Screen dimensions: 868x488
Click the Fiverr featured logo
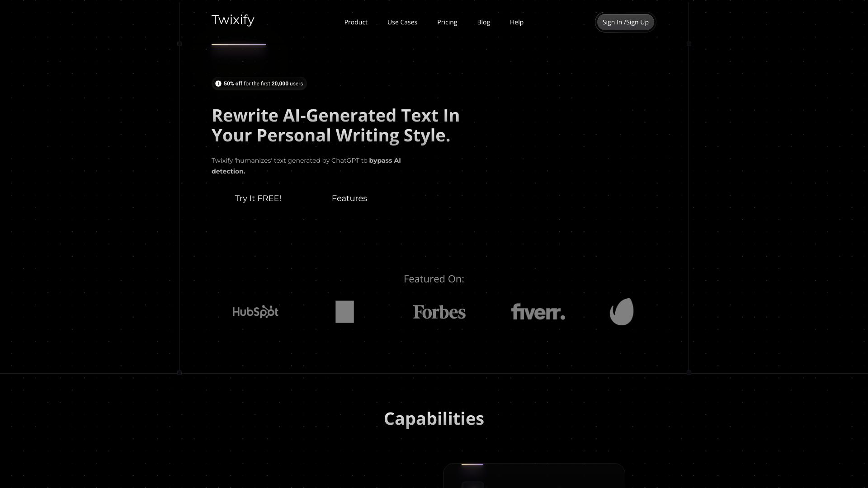coord(538,311)
